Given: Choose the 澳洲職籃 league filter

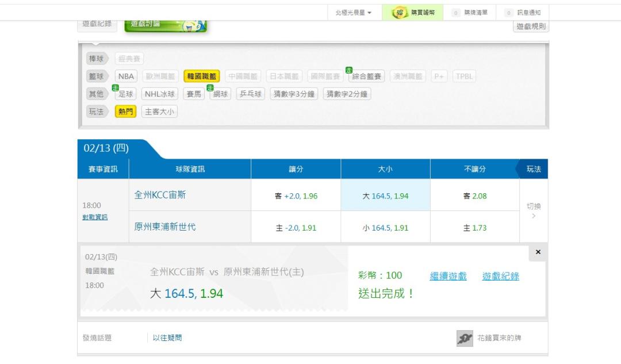Looking at the screenshot, I should click(408, 76).
